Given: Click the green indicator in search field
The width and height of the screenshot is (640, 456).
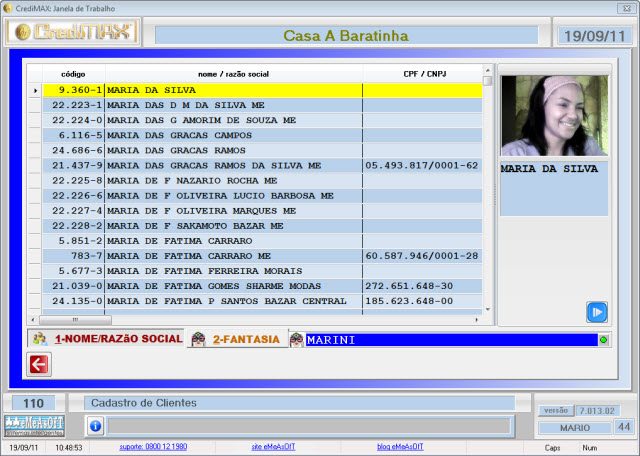Looking at the screenshot, I should [603, 340].
